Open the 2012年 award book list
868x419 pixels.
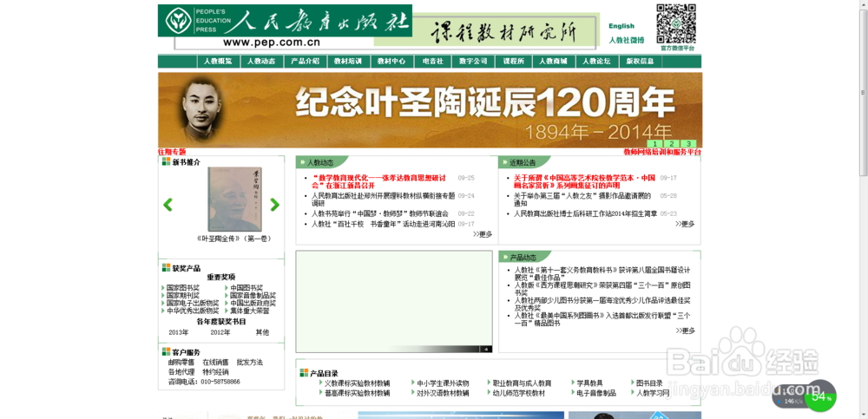(x=220, y=332)
